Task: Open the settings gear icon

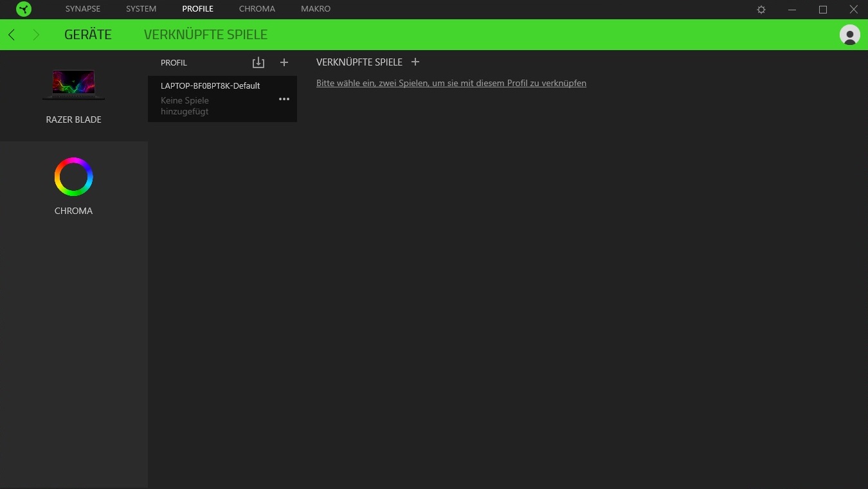Action: pos(761,10)
